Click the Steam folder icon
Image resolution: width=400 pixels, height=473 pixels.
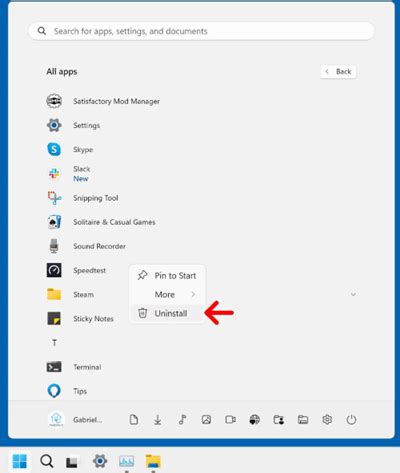point(54,294)
